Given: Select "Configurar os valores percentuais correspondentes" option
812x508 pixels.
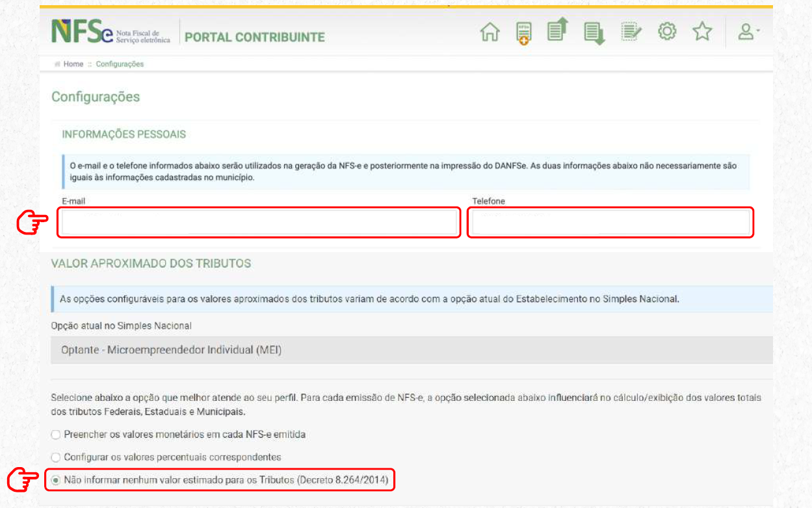Looking at the screenshot, I should coord(56,457).
